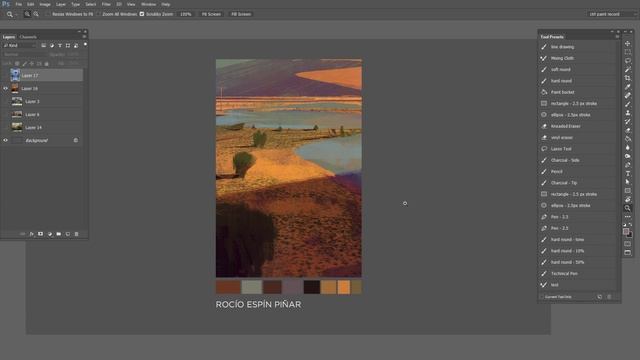
Task: Open the Filter menu
Action: [x=106, y=4]
